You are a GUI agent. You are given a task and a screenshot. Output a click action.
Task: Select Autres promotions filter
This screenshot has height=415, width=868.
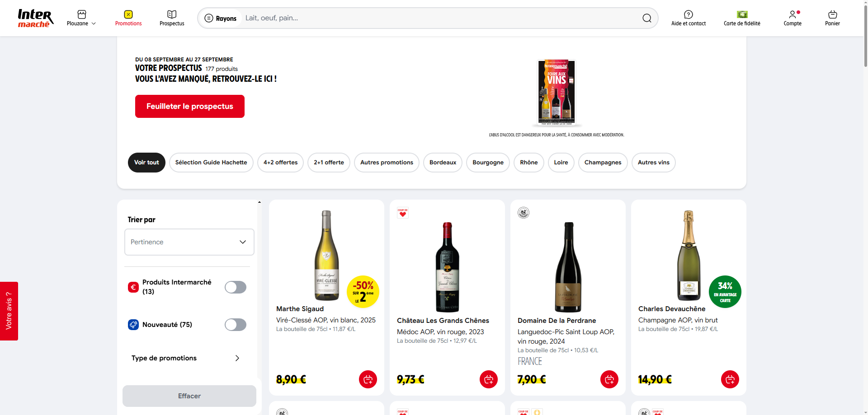(x=387, y=163)
